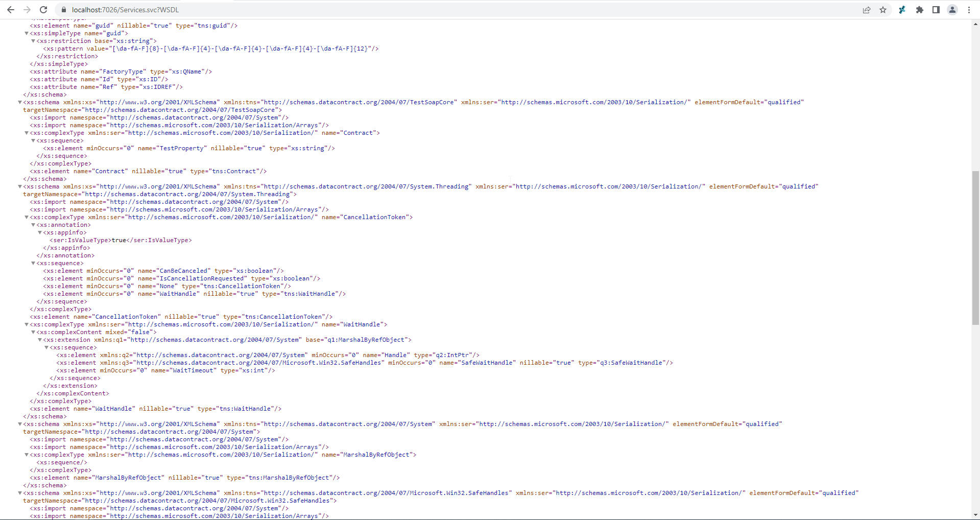Click the vertical scrollbar thumb
The width and height of the screenshot is (980, 520).
pos(975,248)
